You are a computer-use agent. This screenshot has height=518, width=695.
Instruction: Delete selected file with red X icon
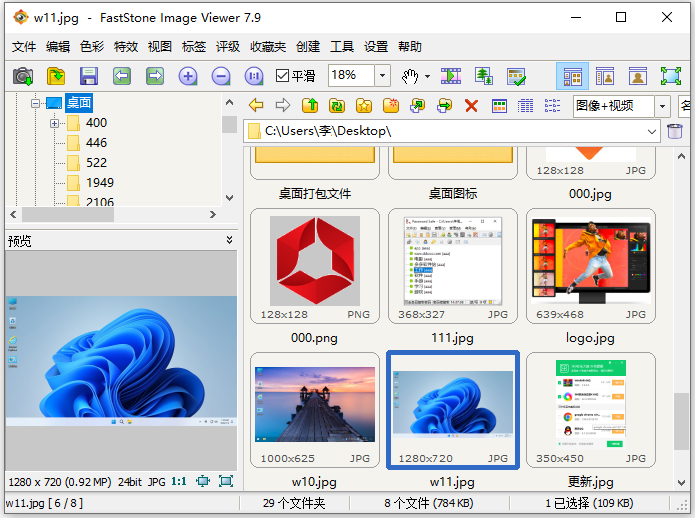coord(472,105)
